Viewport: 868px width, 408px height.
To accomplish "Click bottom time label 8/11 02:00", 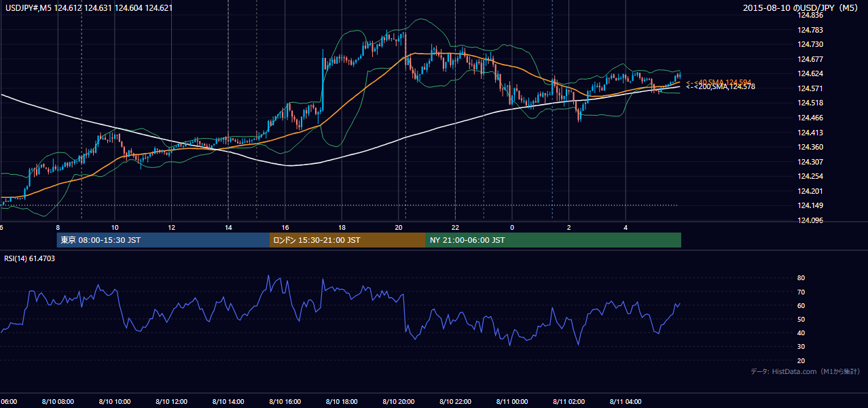I will (x=568, y=402).
